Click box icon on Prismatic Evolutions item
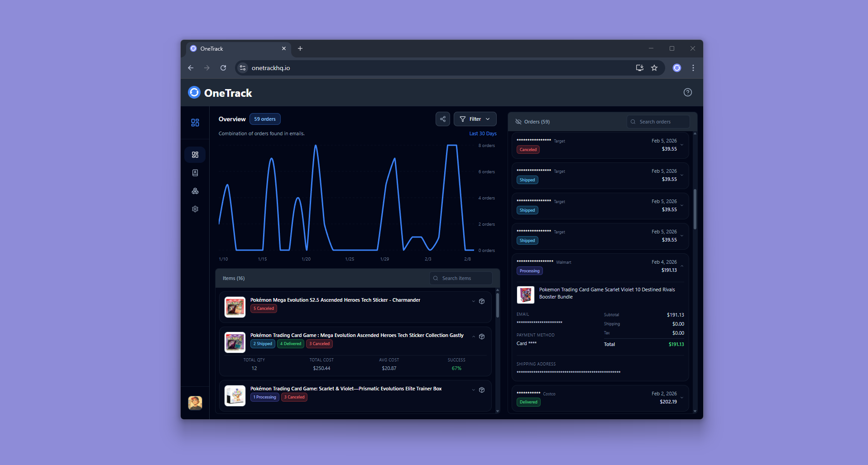Screen dimensions: 868x465 (x=482, y=390)
